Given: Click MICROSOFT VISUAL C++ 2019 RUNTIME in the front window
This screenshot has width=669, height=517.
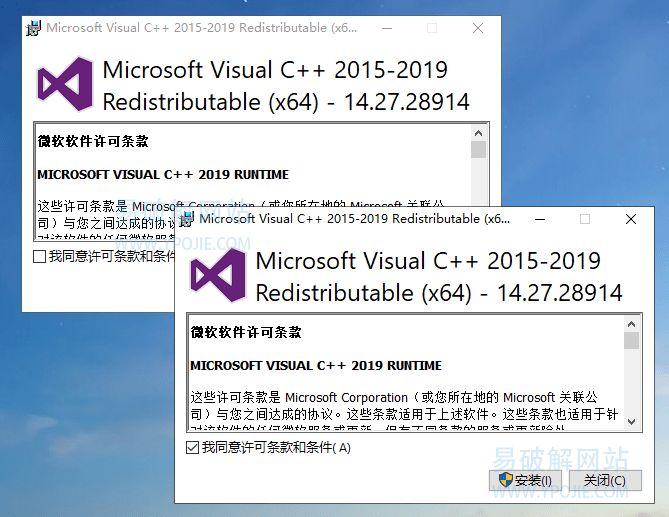Looking at the screenshot, I should (x=316, y=366).
